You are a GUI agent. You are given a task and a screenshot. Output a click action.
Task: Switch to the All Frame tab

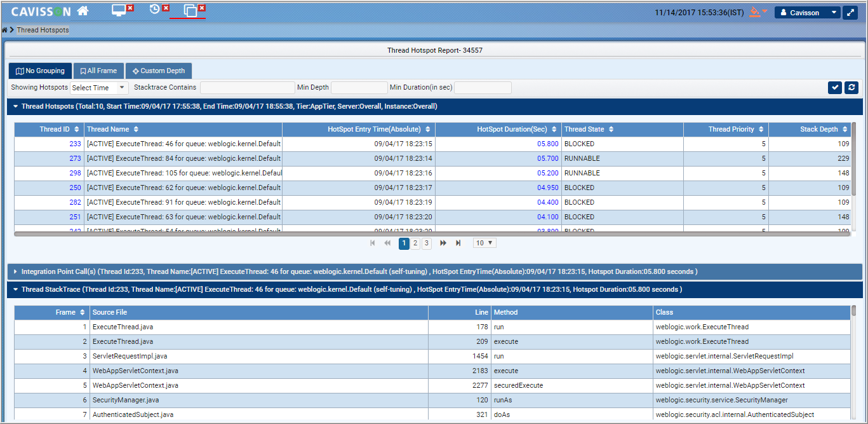98,71
